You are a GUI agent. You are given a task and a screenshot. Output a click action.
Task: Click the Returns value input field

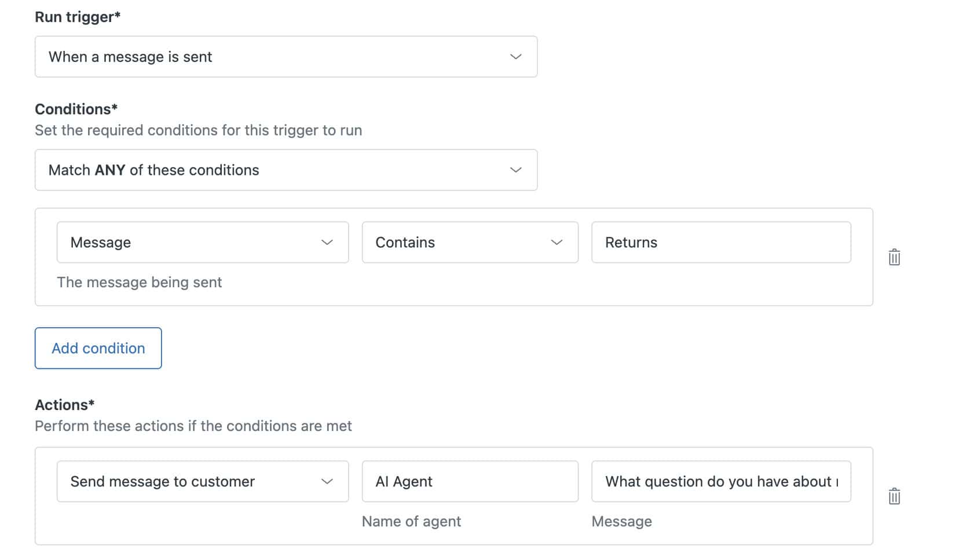coord(720,243)
